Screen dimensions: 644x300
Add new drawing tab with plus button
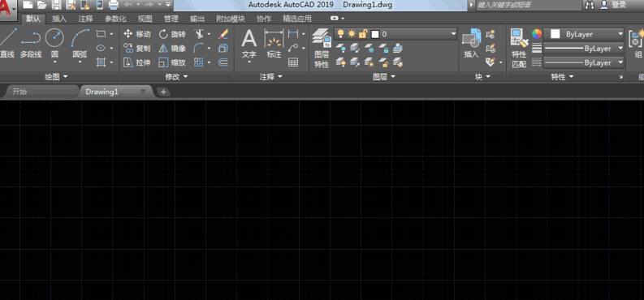[163, 92]
